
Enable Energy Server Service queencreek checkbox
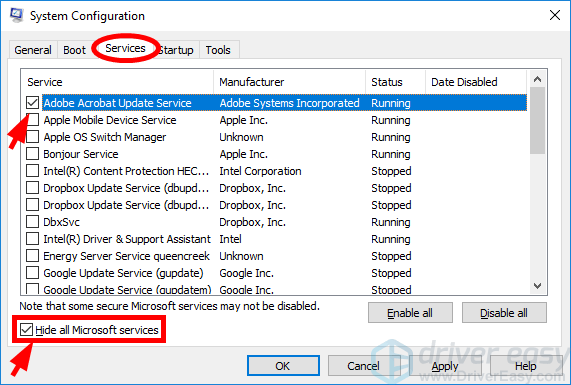pos(32,256)
